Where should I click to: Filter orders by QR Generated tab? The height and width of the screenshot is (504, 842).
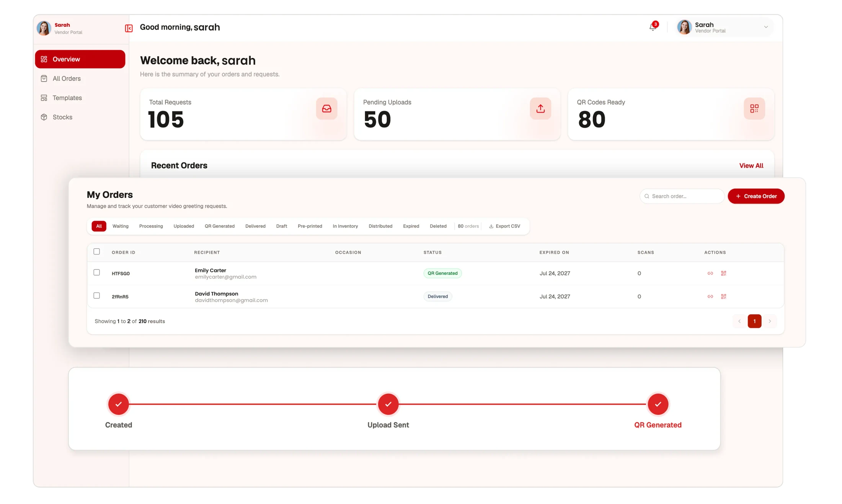pos(220,226)
